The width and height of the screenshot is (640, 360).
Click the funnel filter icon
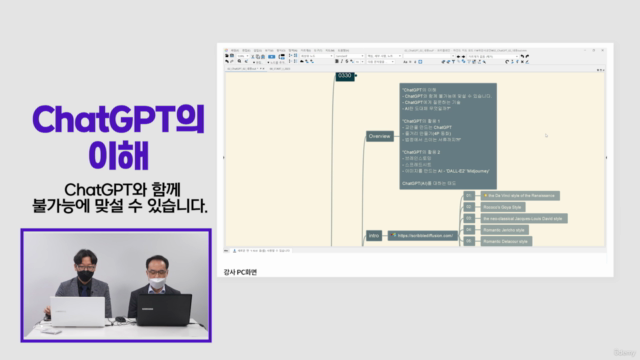453,62
